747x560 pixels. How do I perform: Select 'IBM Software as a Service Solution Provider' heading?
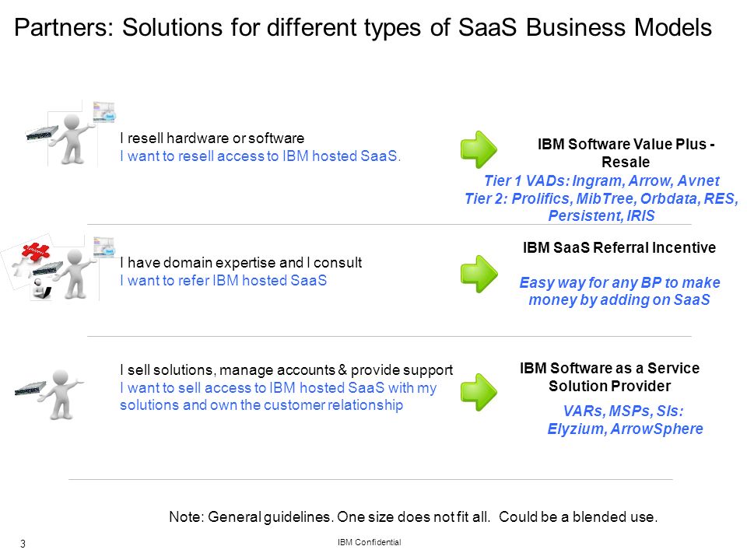click(609, 376)
